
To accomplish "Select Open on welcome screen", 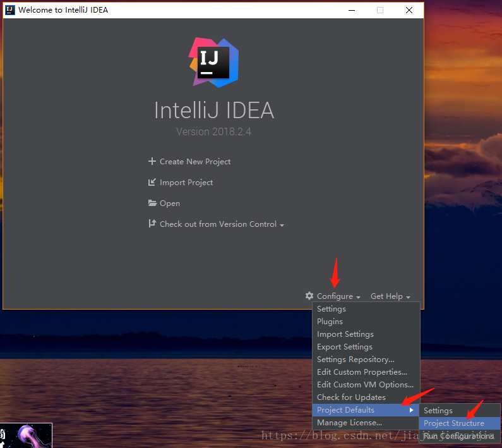I will click(x=170, y=203).
